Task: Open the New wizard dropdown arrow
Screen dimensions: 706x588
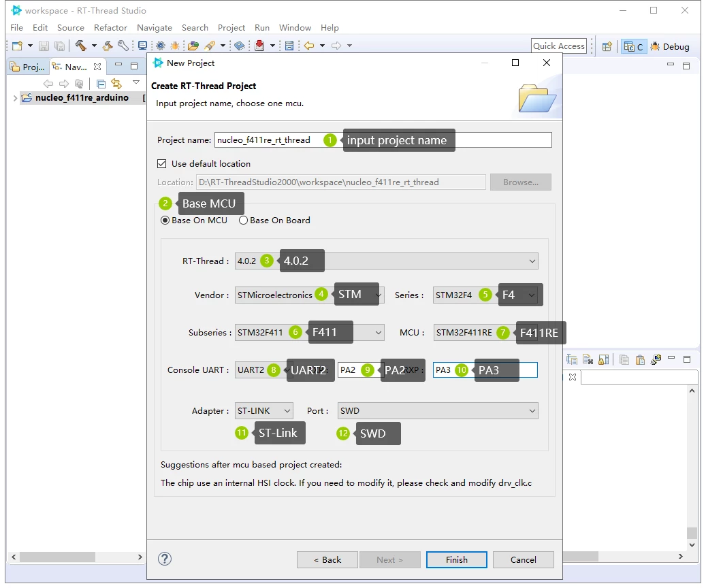Action: point(30,46)
